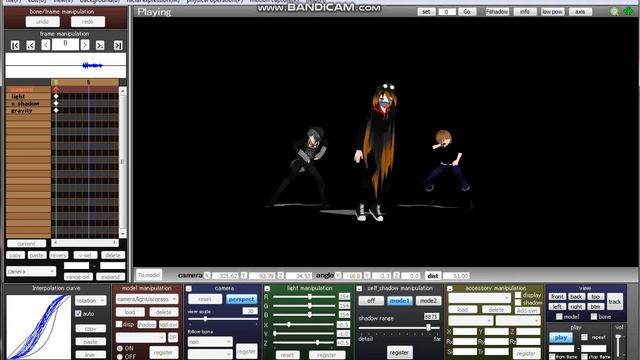Viewport: 640px width, 360px height.
Task: Select the light row in the timeline list
Action: click(29, 96)
